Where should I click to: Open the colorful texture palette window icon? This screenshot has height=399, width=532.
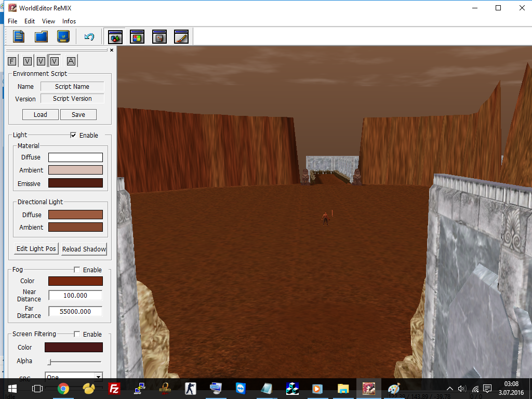click(137, 37)
